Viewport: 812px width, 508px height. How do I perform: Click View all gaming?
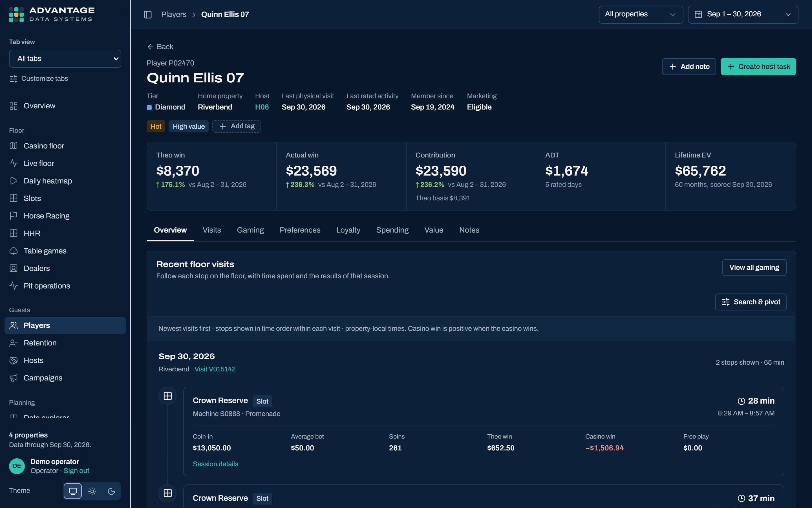coord(754,268)
